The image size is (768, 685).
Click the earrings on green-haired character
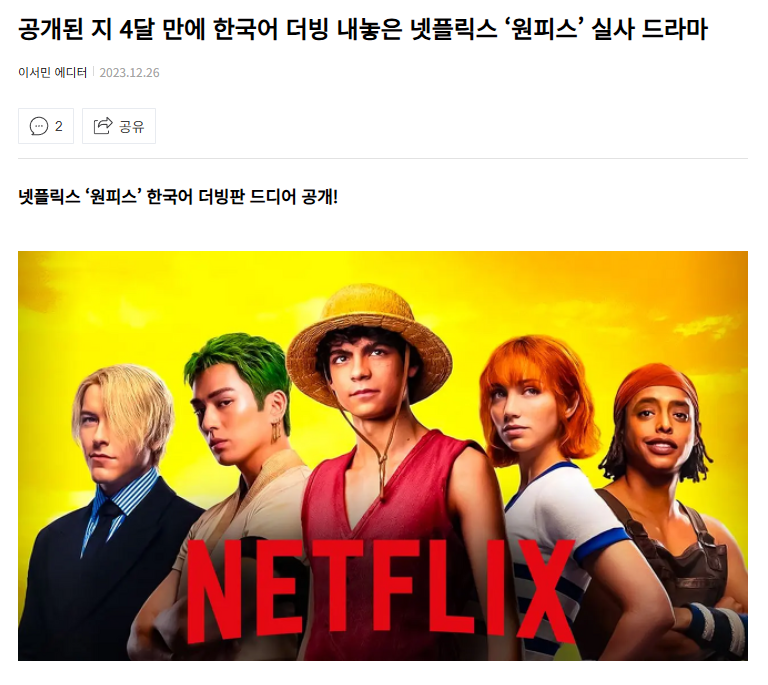276,432
